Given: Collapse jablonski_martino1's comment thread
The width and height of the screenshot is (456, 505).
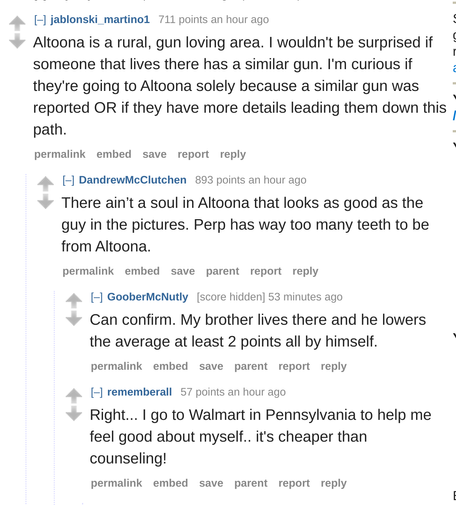Looking at the screenshot, I should coord(40,20).
